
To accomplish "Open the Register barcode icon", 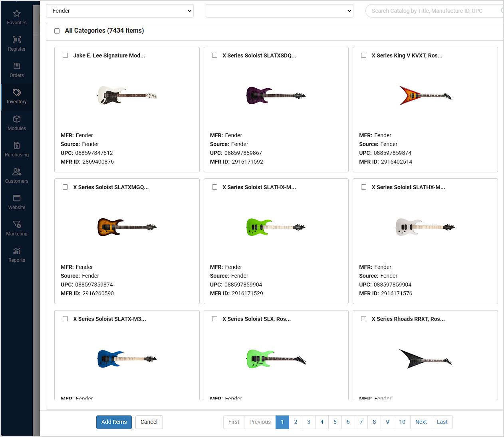I will [x=17, y=40].
